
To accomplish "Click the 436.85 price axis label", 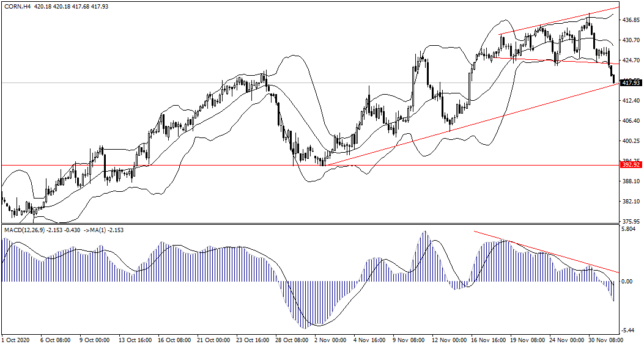I will 630,20.
